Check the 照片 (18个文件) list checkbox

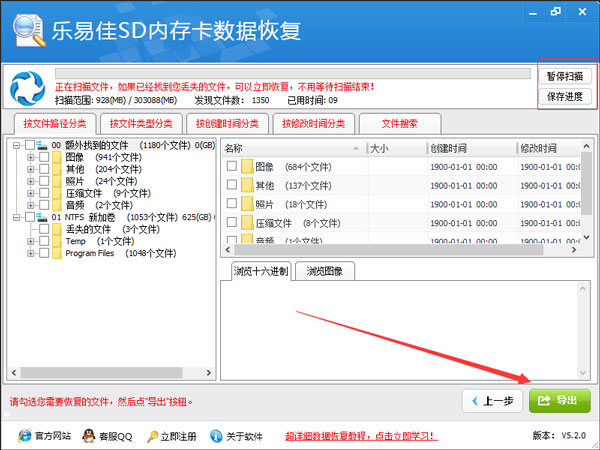232,203
